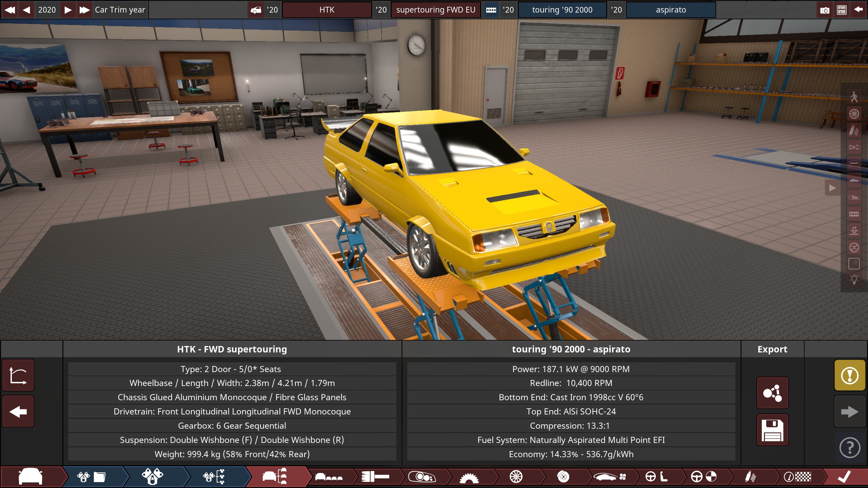The image size is (868, 488).
Task: Open the HTK car model name field
Action: (x=327, y=10)
